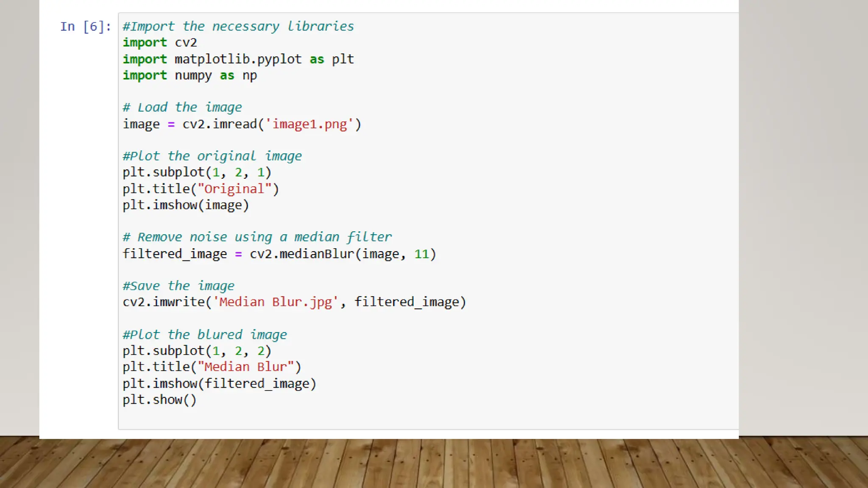Click the plt.show() line
868x488 pixels.
click(x=159, y=399)
